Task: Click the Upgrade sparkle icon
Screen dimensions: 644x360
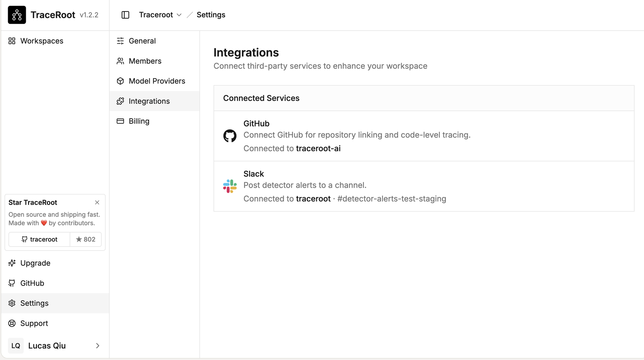Action: tap(12, 263)
